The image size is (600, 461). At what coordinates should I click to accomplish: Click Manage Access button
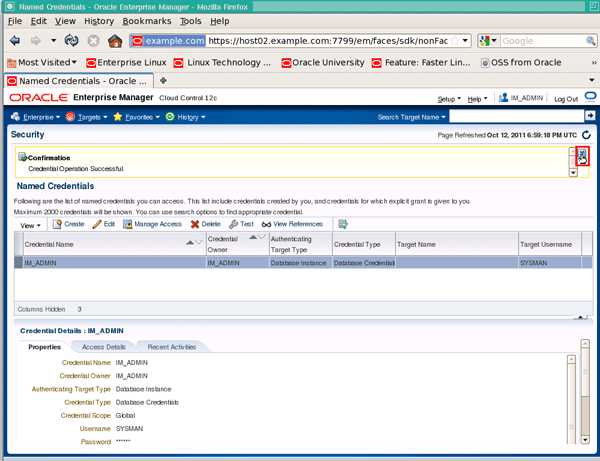point(152,224)
